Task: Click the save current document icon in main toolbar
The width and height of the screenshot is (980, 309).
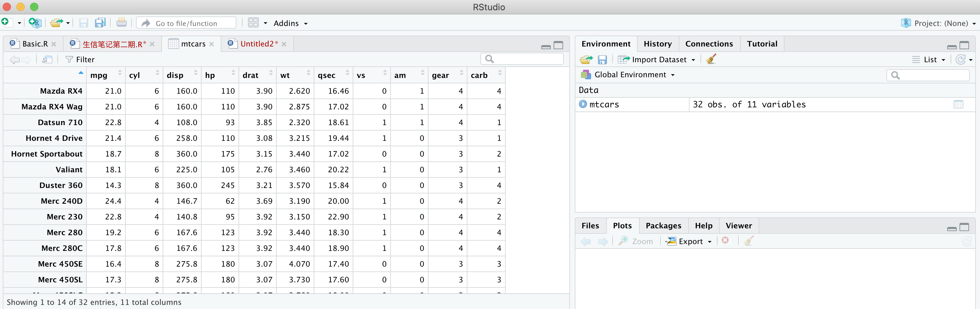Action: (x=83, y=23)
